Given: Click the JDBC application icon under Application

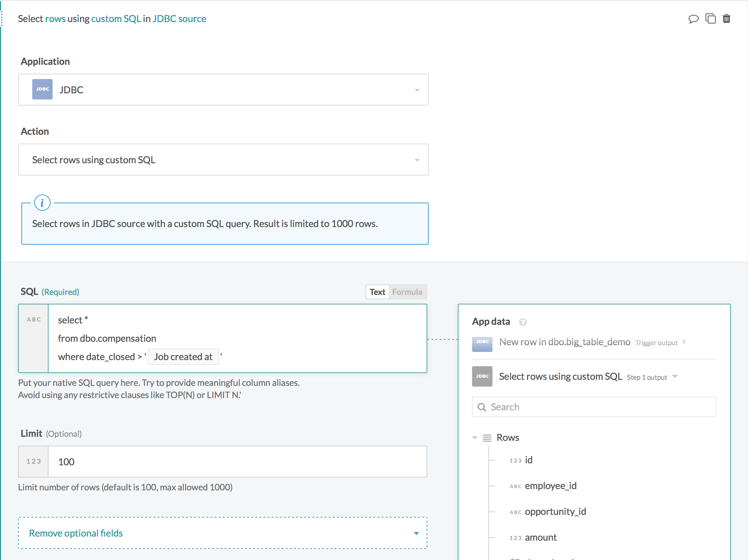Looking at the screenshot, I should tap(42, 89).
